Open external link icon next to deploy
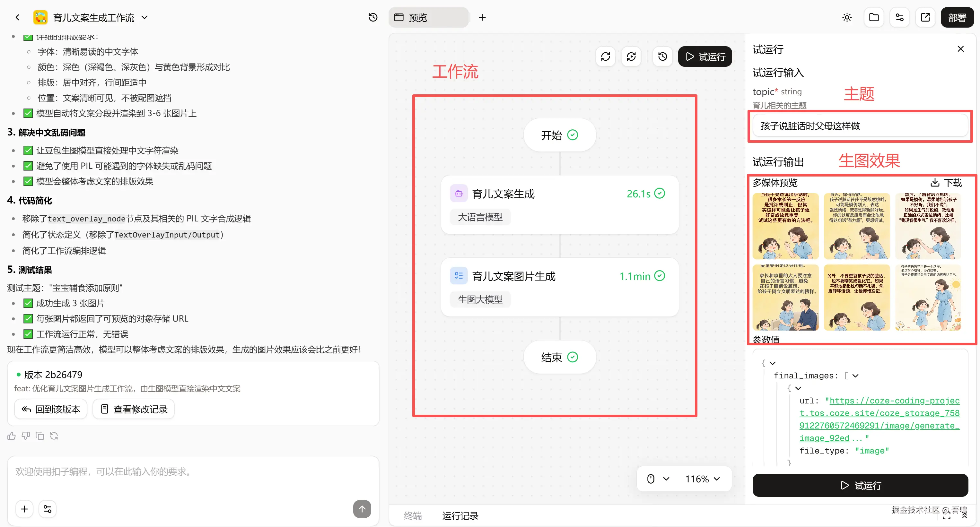This screenshot has height=527, width=980. tap(925, 17)
